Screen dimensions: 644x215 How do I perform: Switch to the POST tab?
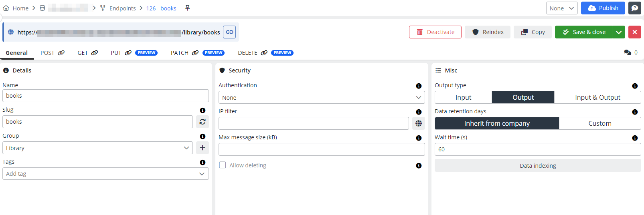[x=52, y=53]
